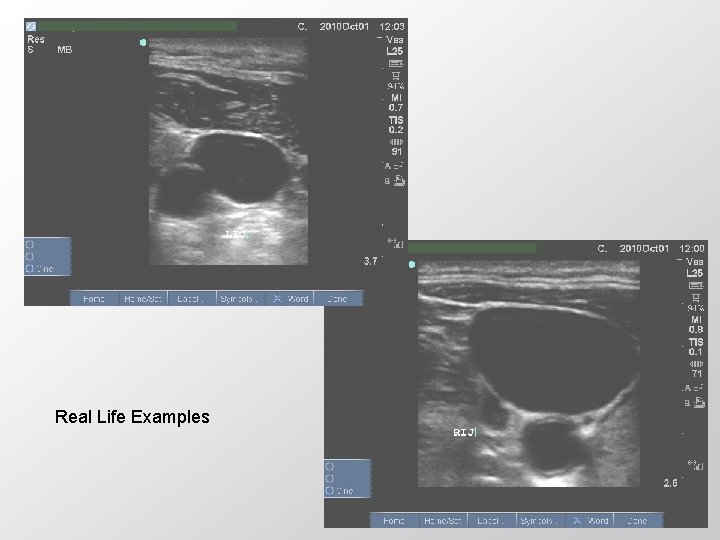Click the A connector icon on the LIJ screen
Viewport: 720px width, 540px height.
click(x=394, y=166)
